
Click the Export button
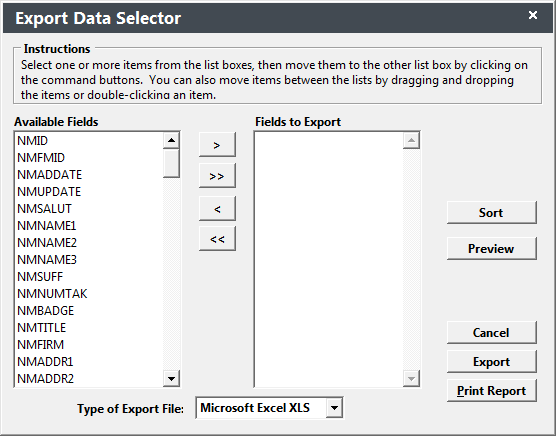(x=491, y=362)
